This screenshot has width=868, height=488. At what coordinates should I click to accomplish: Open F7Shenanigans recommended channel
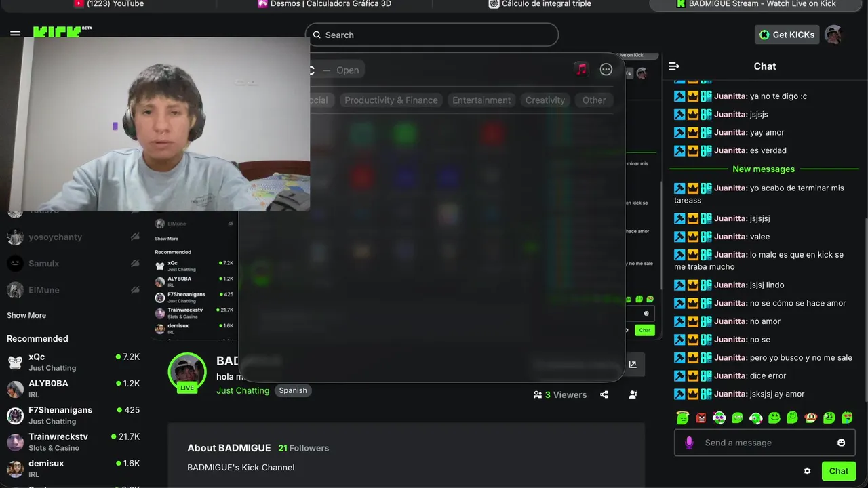coord(73,415)
